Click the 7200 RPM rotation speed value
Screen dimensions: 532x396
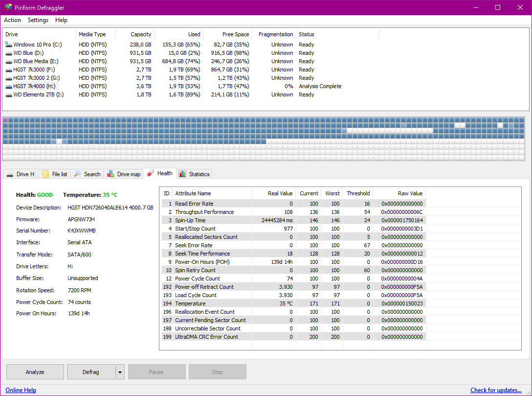click(79, 290)
